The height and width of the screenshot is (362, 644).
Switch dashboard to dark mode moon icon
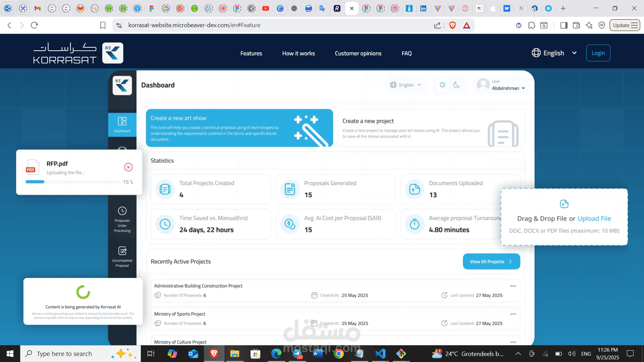(457, 85)
